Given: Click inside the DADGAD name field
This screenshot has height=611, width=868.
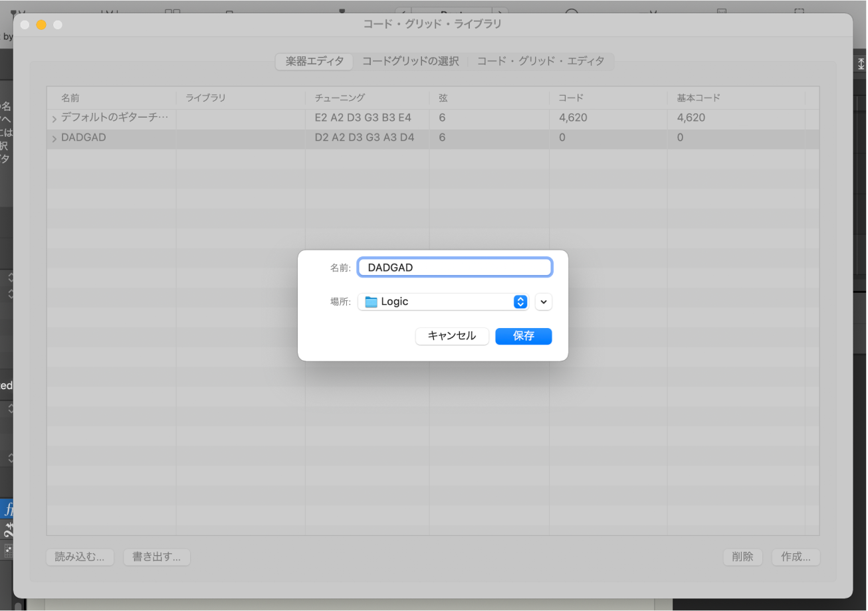Looking at the screenshot, I should pyautogui.click(x=455, y=267).
